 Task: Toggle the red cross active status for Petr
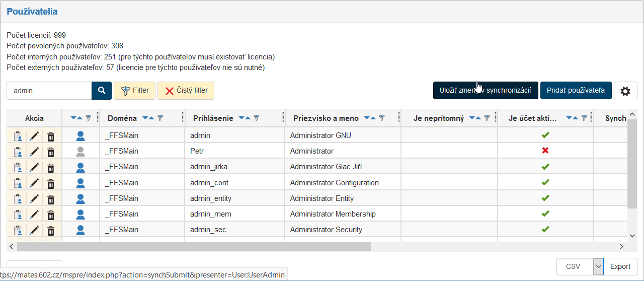pyautogui.click(x=545, y=151)
